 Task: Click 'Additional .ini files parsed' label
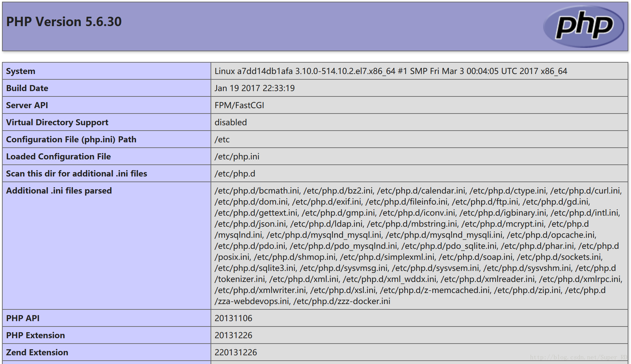[59, 191]
